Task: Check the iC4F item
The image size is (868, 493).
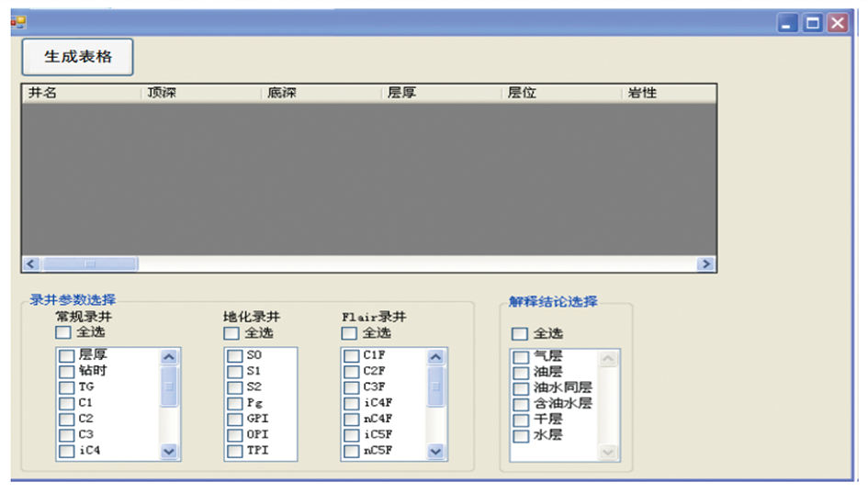Action: 352,403
